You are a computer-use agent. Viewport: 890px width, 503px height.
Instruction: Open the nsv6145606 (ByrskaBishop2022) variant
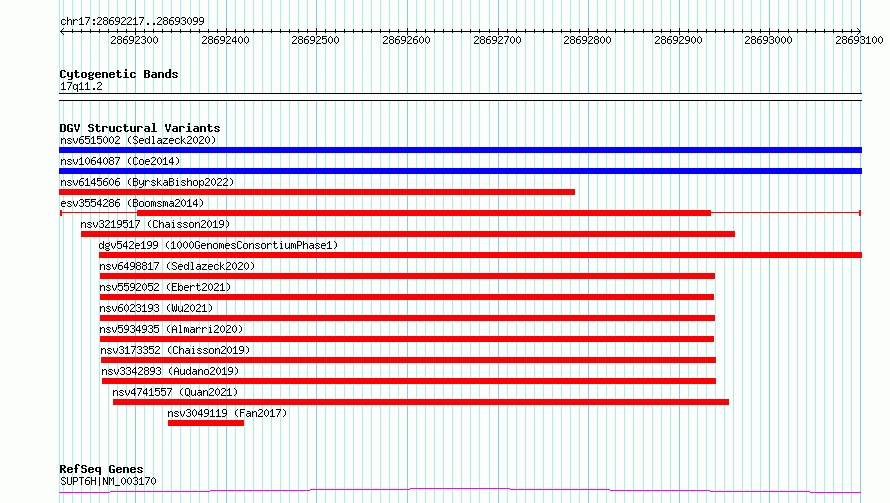pyautogui.click(x=147, y=182)
